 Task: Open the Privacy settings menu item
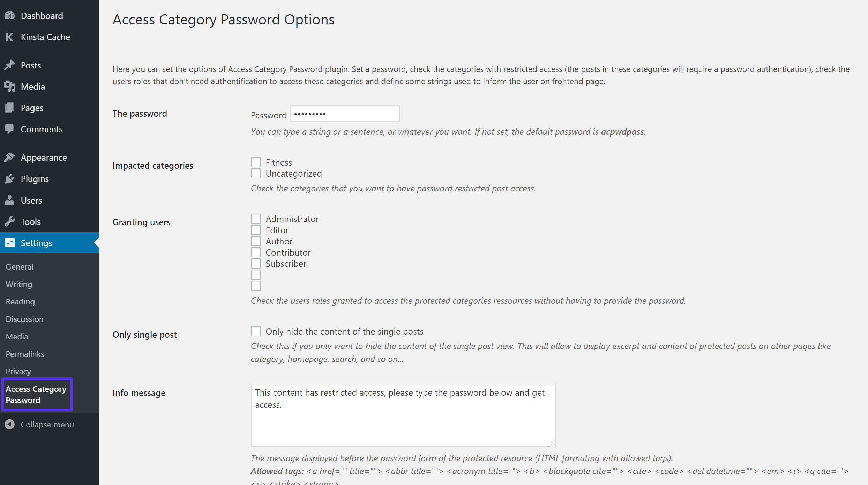coord(18,371)
